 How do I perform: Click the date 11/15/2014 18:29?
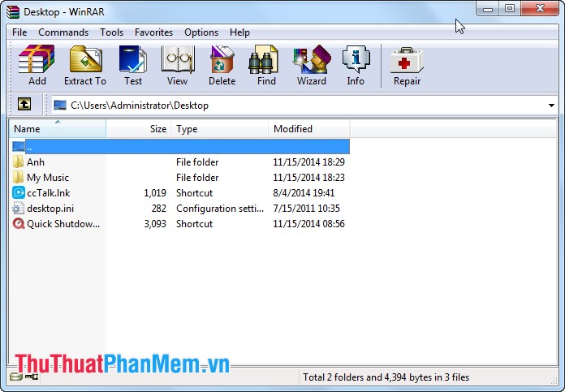[x=308, y=162]
